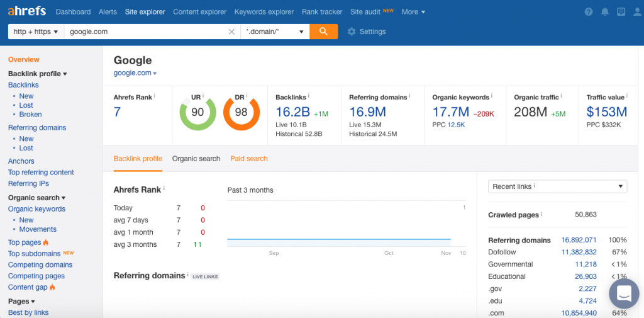
Task: Click the 16.2B backlinks value
Action: pos(293,112)
